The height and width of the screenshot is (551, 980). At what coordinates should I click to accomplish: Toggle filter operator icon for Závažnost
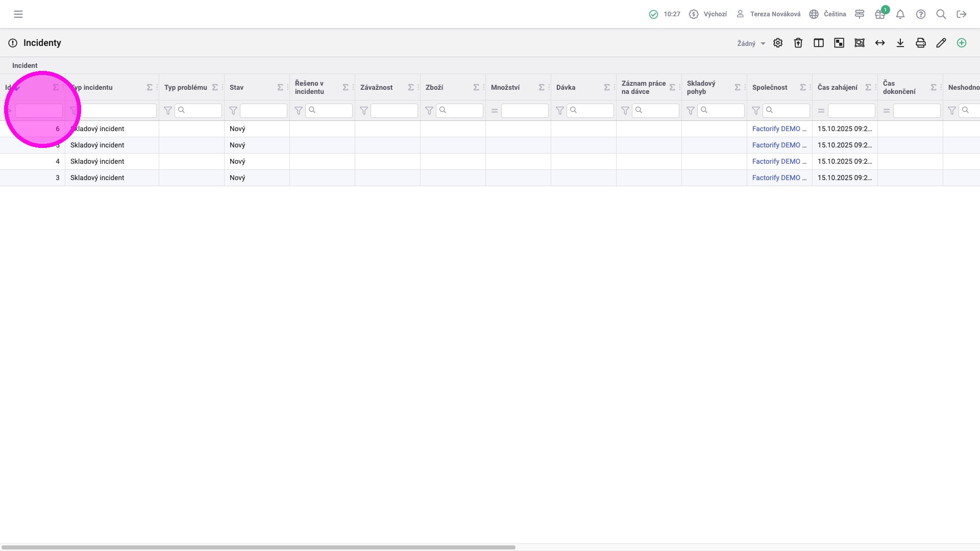tap(364, 111)
